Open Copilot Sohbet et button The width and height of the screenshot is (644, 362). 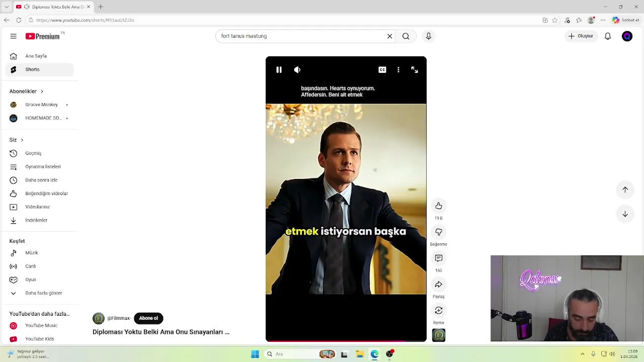coord(626,20)
